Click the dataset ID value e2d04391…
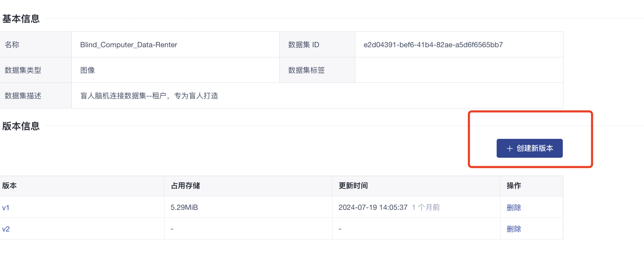644x277 pixels. click(433, 45)
